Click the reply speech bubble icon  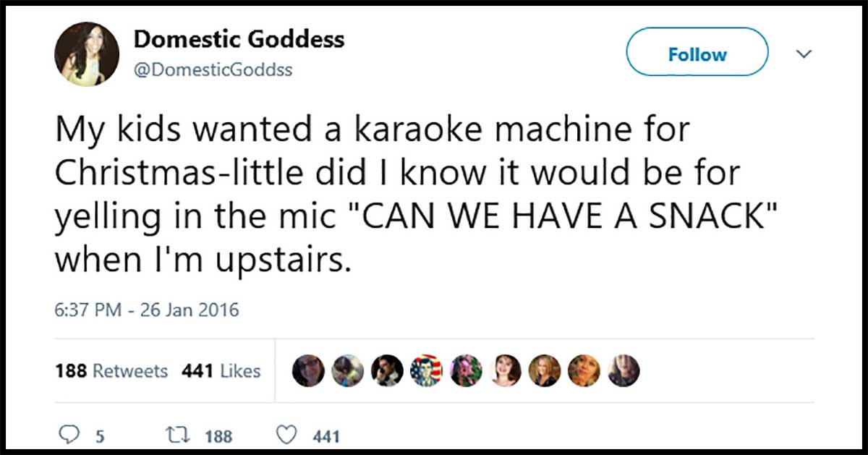click(67, 435)
